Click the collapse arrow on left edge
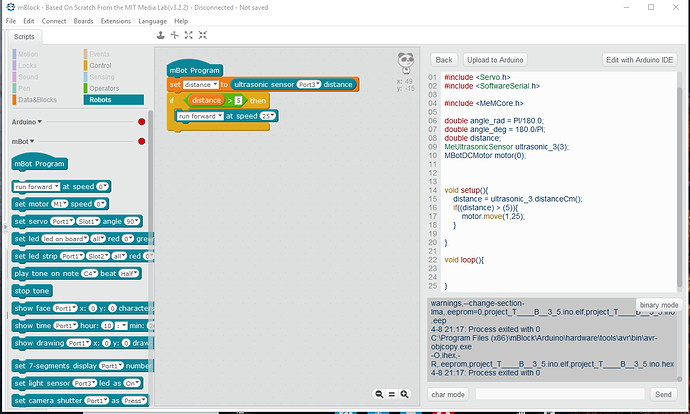Viewport: 690px width, 414px height. coord(5,227)
